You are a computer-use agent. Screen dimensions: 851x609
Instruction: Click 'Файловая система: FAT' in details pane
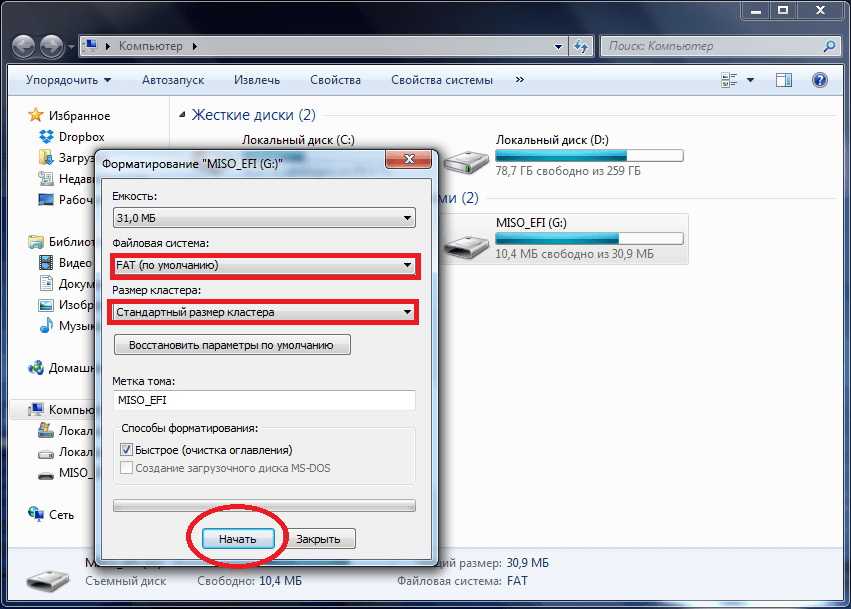point(462,581)
